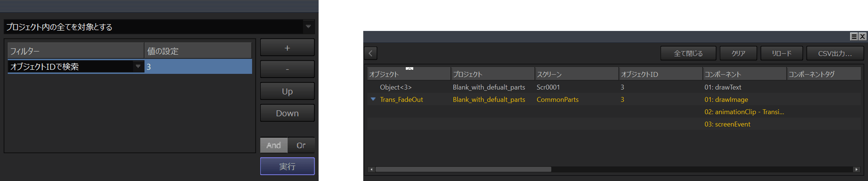Open the results panel menu icon
Viewport: 868px width, 181px height.
(x=854, y=36)
